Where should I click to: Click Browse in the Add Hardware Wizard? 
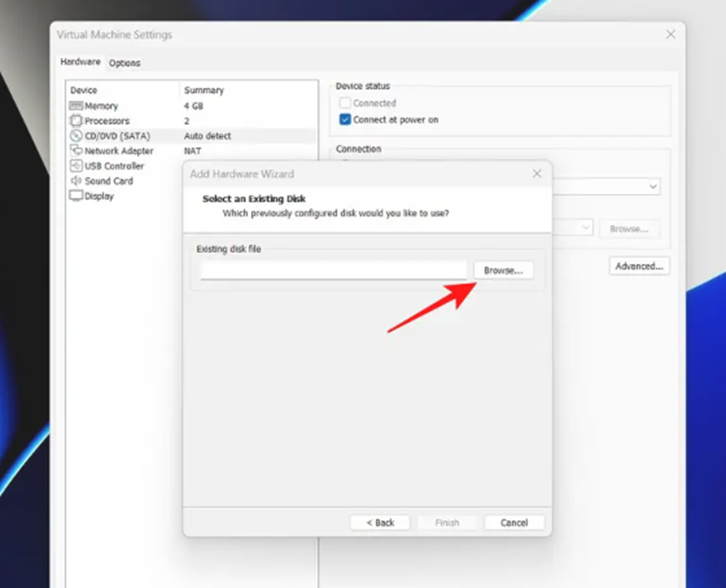[x=504, y=270]
